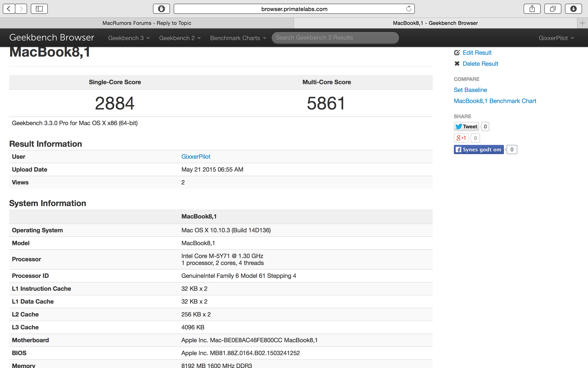588x368 pixels.
Task: Click the Edit Result pencil icon
Action: coord(457,53)
